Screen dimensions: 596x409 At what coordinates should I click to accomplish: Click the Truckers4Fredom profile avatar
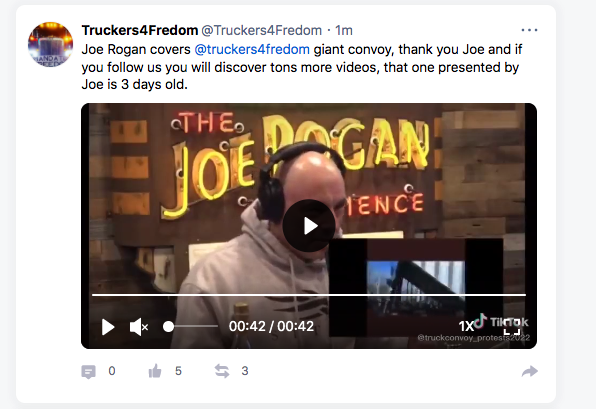pyautogui.click(x=50, y=44)
